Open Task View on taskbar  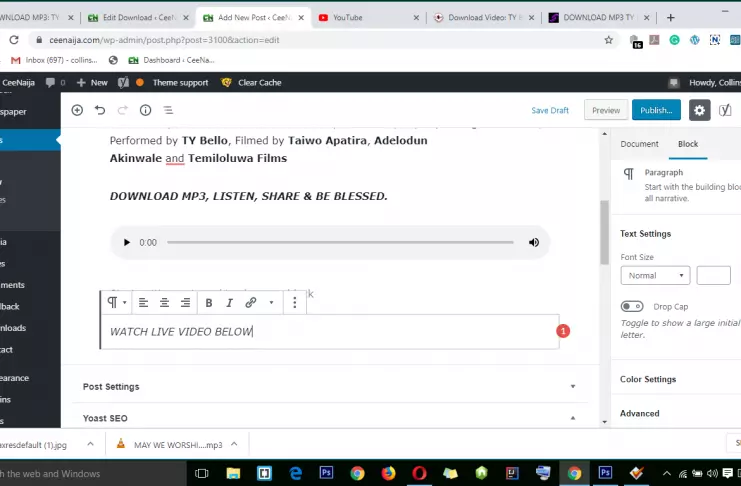(x=202, y=473)
